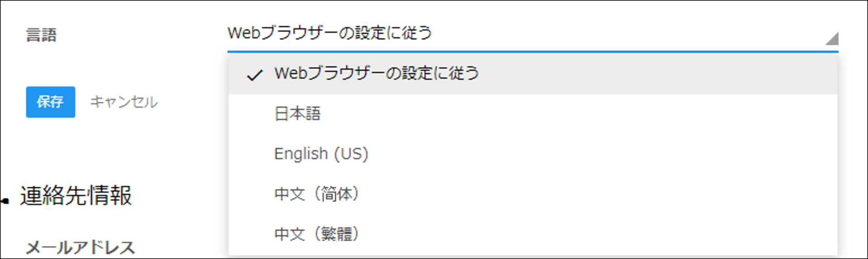Choose English (US) as the language

point(321,154)
